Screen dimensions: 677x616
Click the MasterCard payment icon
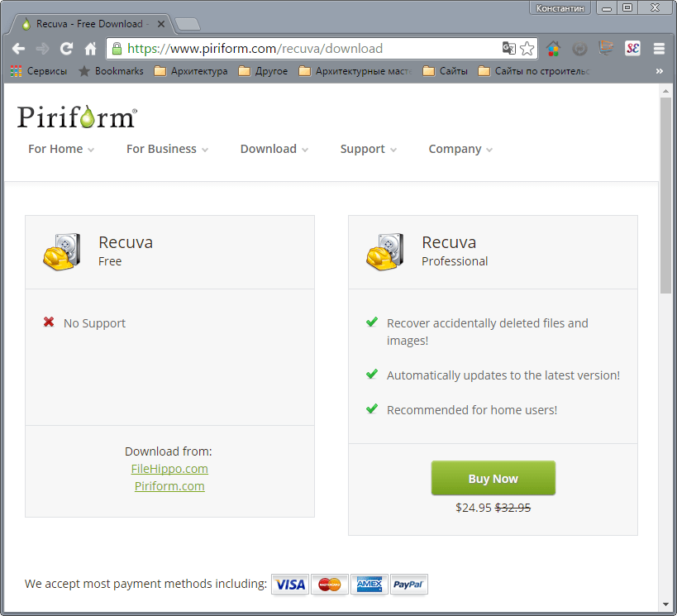coord(330,585)
